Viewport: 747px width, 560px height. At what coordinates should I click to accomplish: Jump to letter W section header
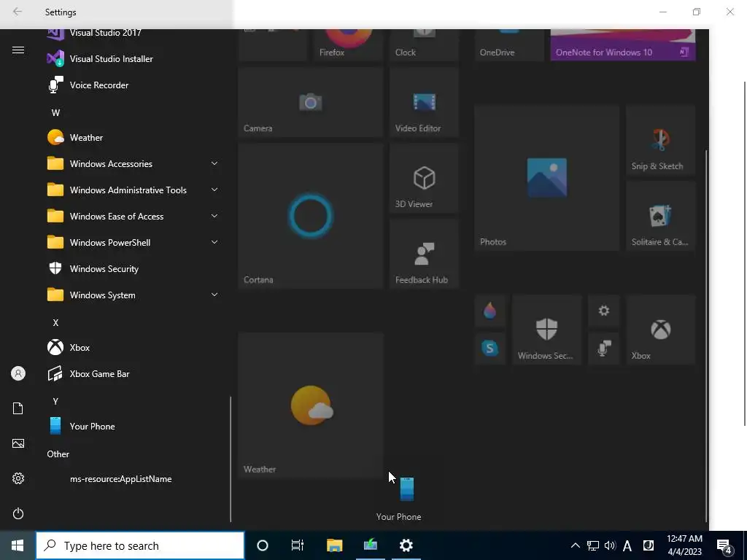point(55,113)
